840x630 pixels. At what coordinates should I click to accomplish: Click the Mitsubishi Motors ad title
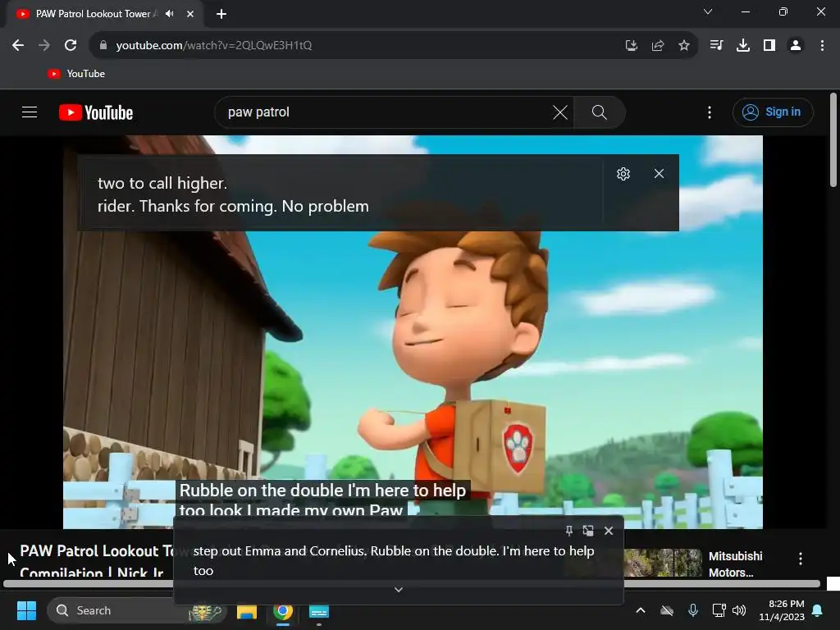(x=736, y=564)
